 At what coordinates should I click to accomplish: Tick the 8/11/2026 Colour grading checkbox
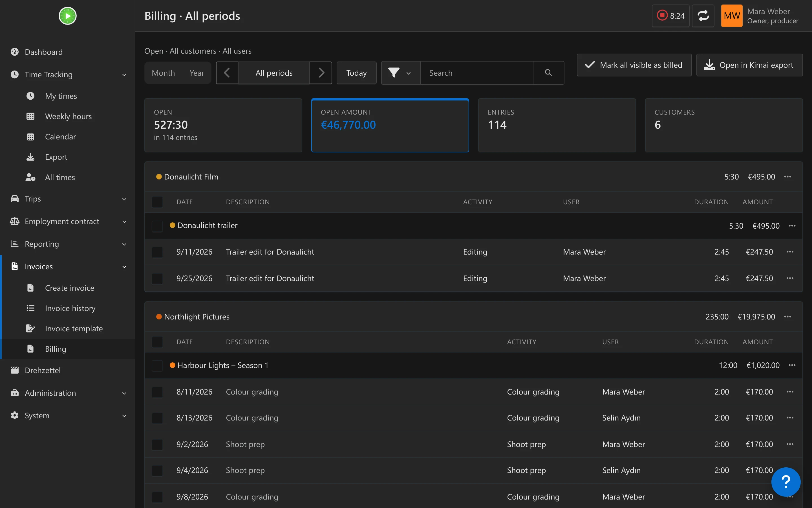pyautogui.click(x=157, y=392)
